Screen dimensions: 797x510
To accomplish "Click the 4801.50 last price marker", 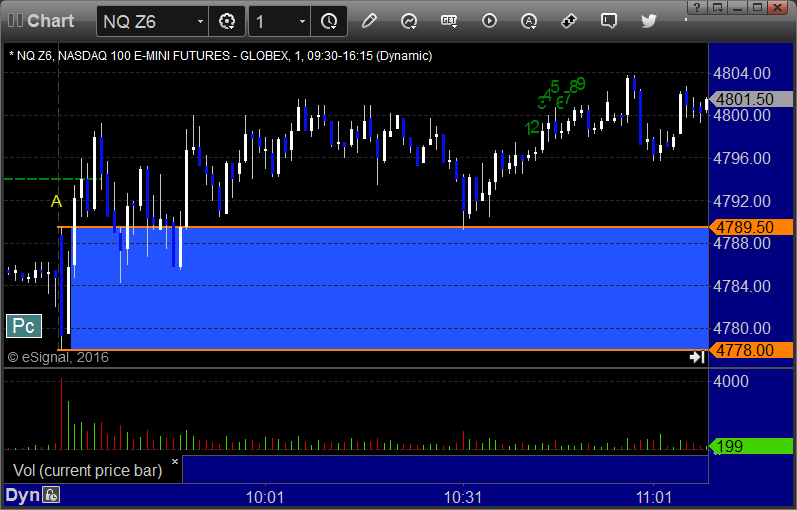I will 751,99.
